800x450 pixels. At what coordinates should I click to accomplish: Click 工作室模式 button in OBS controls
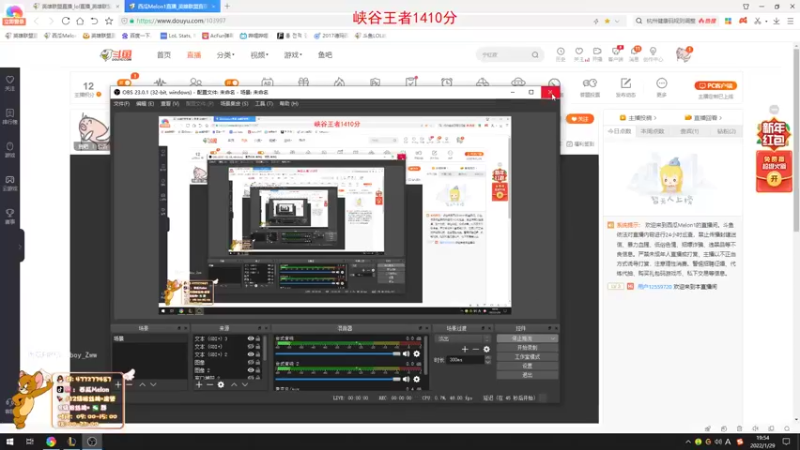(x=527, y=357)
